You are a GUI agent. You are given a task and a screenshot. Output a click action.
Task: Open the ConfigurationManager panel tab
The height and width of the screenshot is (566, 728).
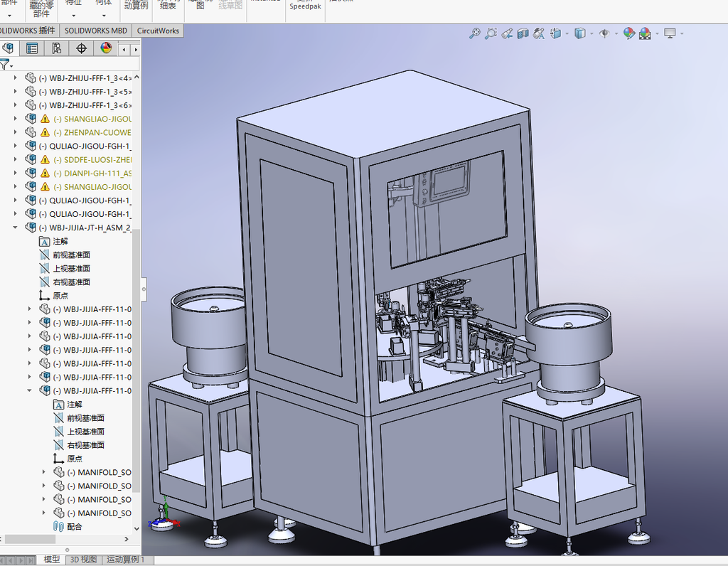point(57,48)
